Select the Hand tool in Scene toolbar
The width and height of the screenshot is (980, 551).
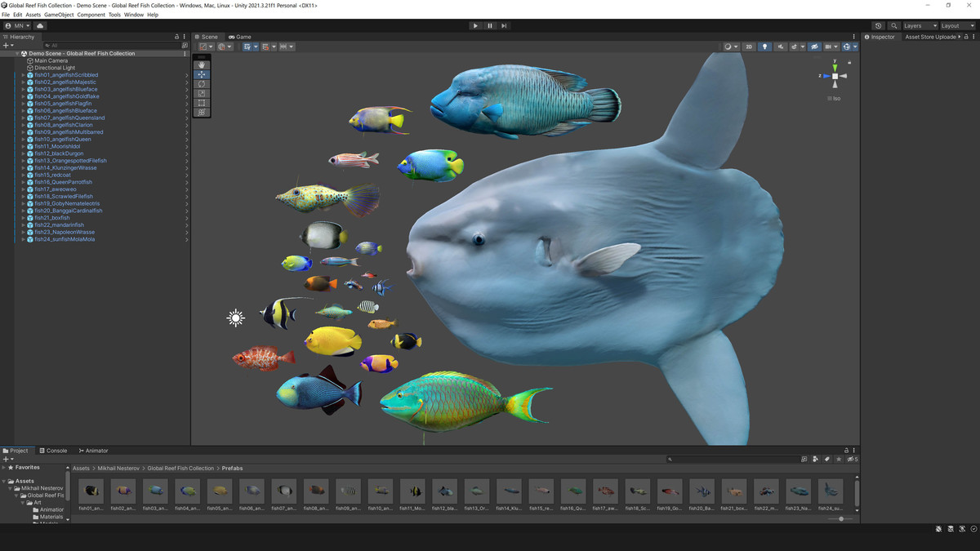pos(201,64)
